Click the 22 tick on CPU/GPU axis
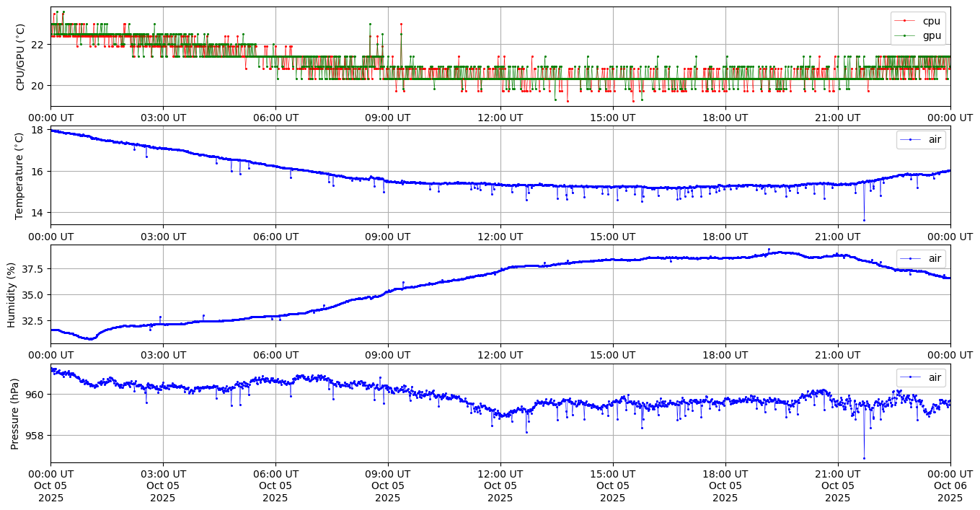Image resolution: width=980 pixels, height=510 pixels. [38, 45]
